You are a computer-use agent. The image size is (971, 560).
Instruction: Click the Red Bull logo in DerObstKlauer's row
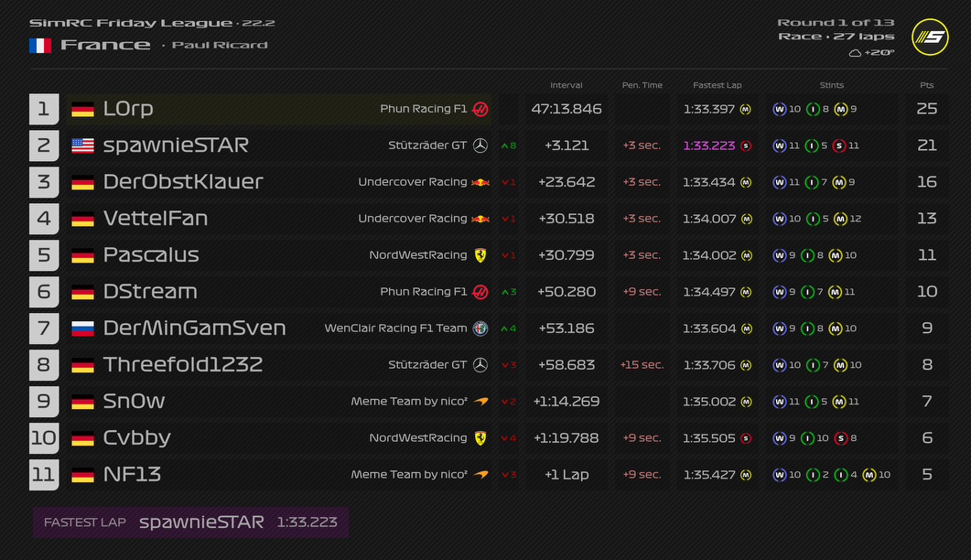[x=480, y=182]
